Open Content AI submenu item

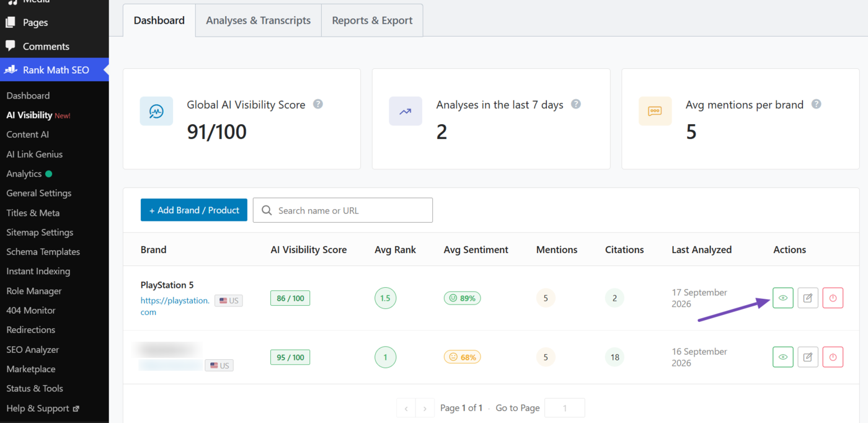[x=27, y=135]
